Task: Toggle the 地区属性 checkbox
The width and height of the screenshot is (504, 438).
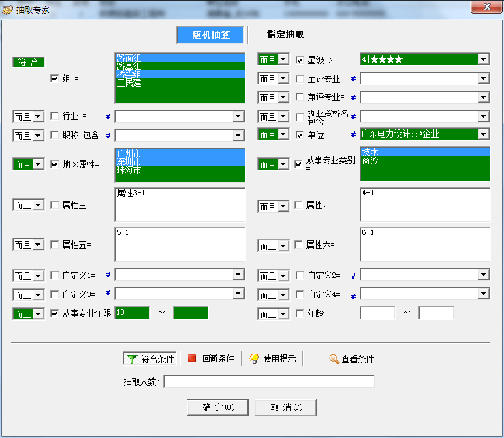Action: 55,164
